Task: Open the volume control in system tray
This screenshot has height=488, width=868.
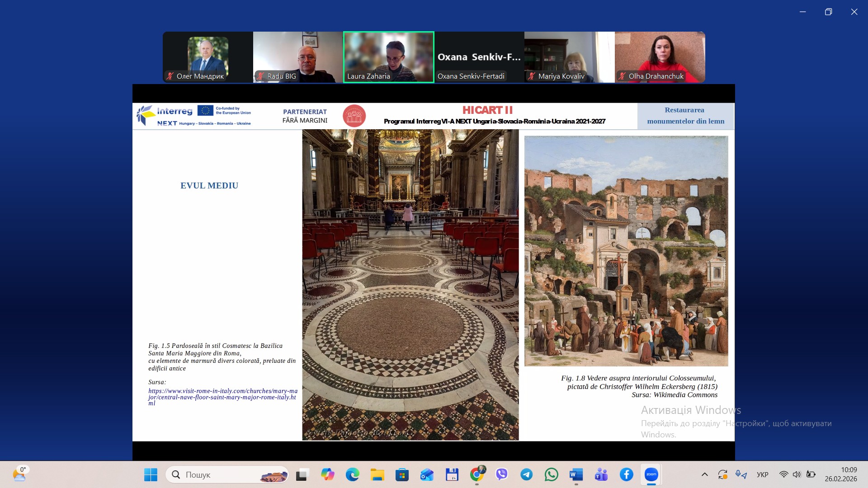Action: coord(797,474)
